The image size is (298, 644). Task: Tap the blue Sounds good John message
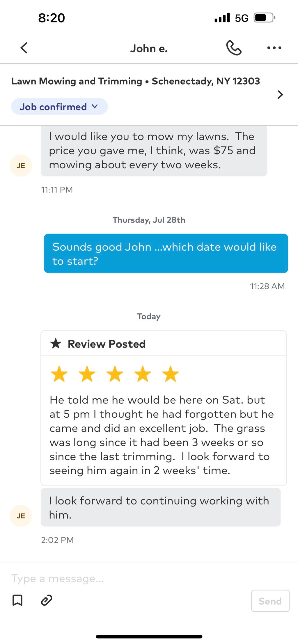[166, 254]
